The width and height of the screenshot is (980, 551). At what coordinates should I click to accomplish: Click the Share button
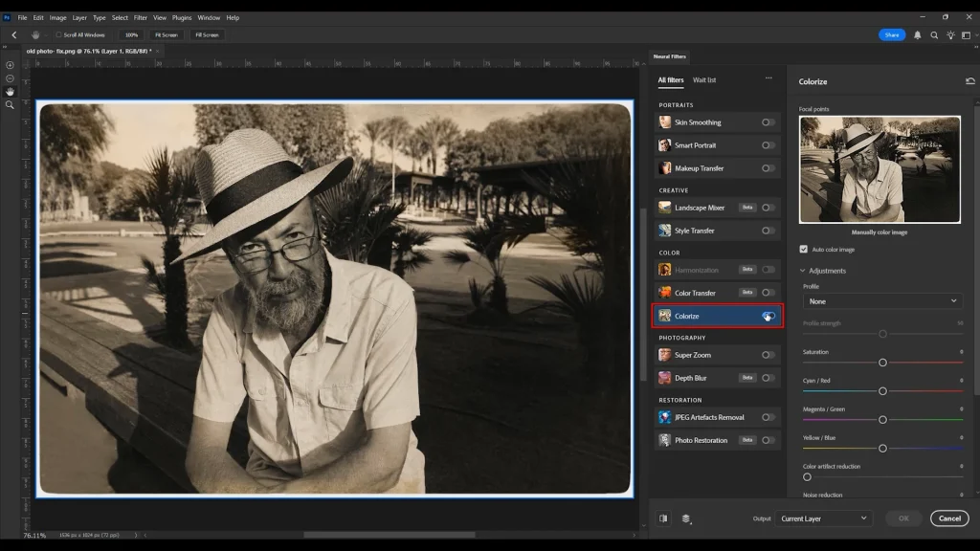[892, 35]
